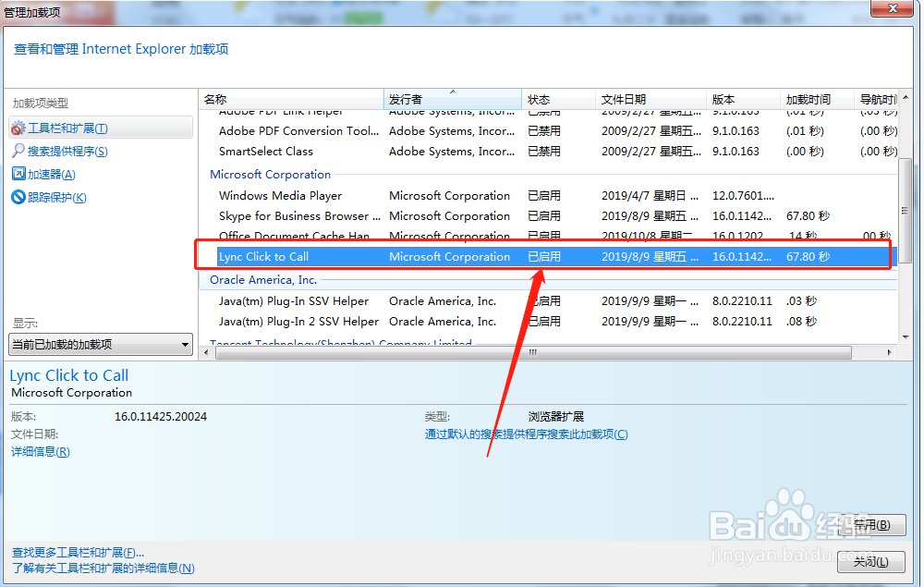Click version number 16.0.11425.20024
Screen dimensions: 924x587
pyautogui.click(x=160, y=417)
